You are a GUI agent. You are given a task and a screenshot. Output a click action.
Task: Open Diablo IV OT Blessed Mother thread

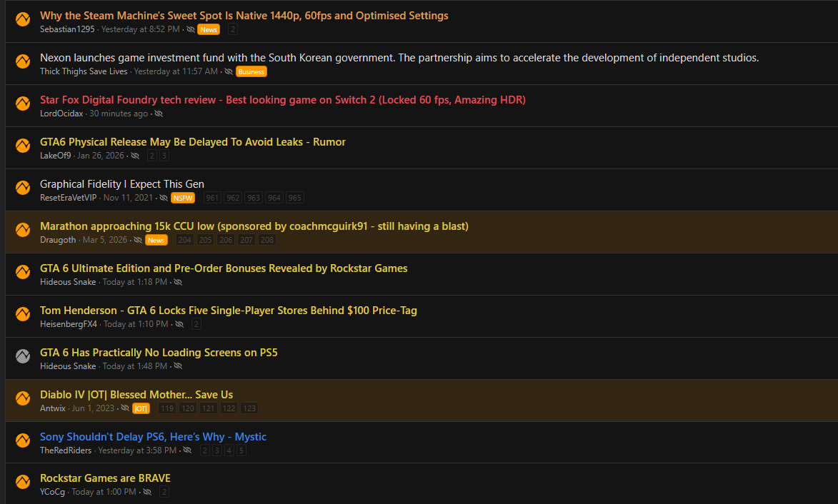tap(136, 395)
